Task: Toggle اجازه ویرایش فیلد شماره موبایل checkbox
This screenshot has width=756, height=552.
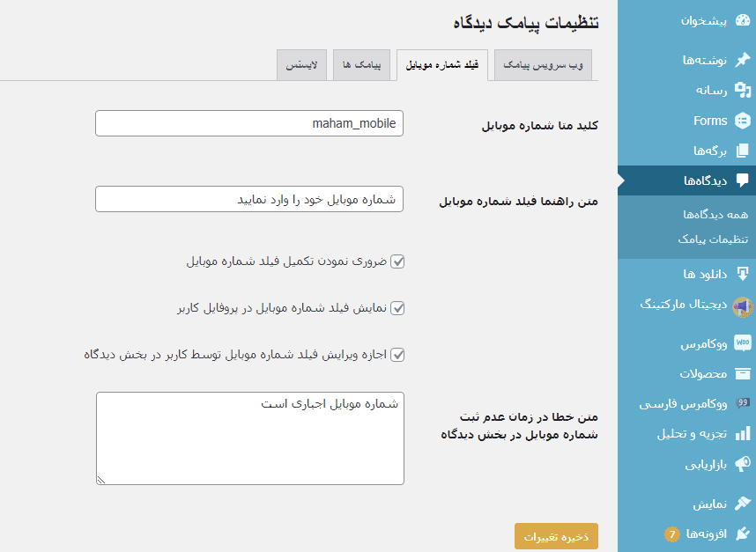Action: coord(397,355)
